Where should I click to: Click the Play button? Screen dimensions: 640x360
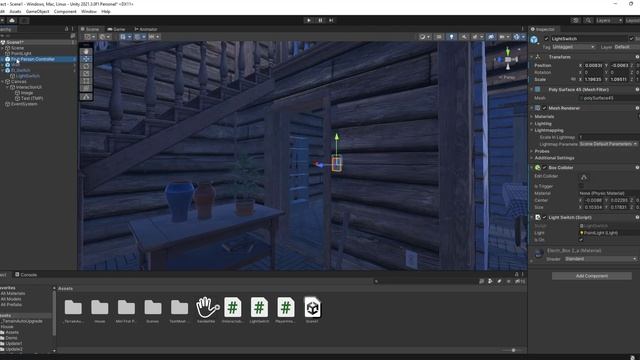[x=309, y=20]
